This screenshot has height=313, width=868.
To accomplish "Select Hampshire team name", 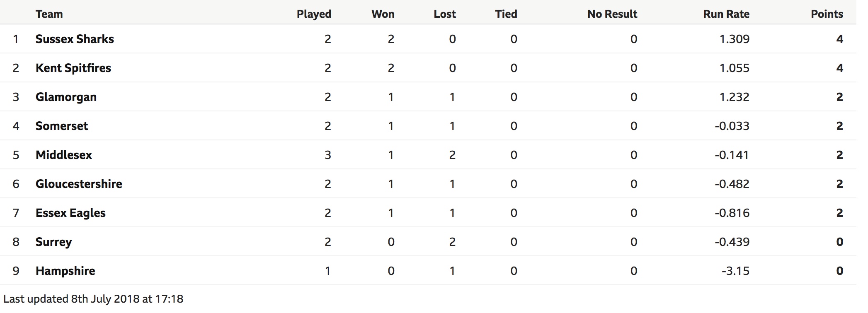I will [65, 271].
